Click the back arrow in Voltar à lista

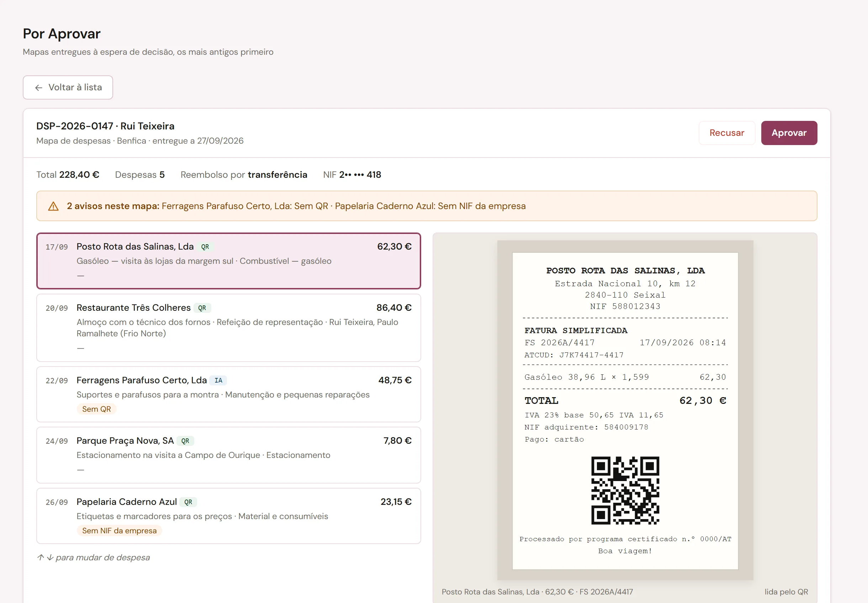click(x=38, y=88)
